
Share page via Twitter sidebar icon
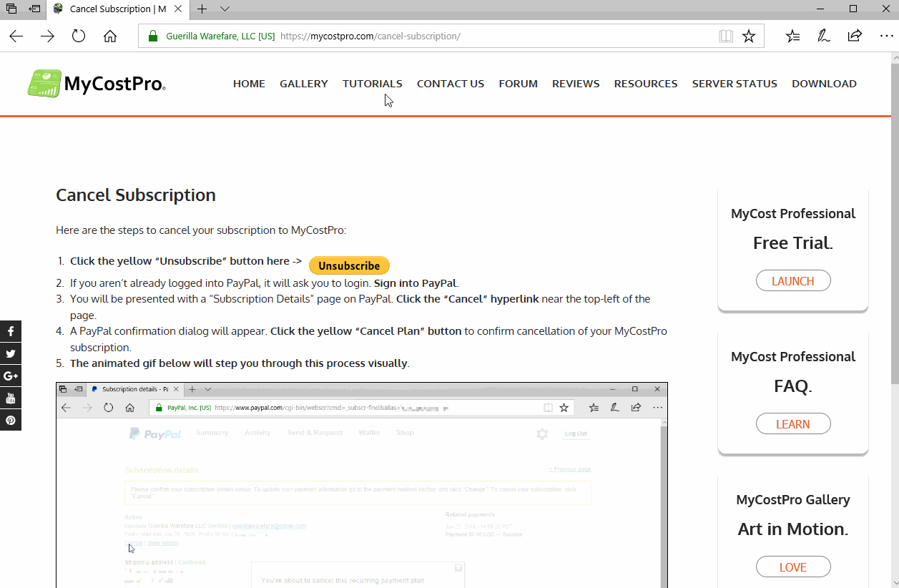pyautogui.click(x=11, y=353)
